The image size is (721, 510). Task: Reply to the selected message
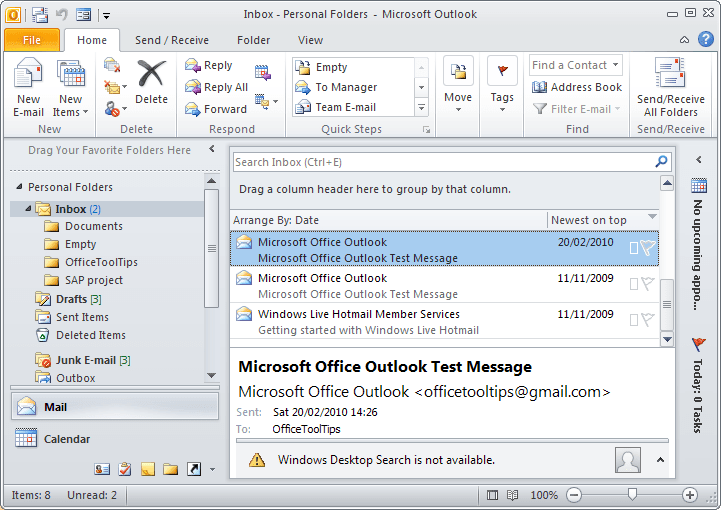(x=209, y=65)
